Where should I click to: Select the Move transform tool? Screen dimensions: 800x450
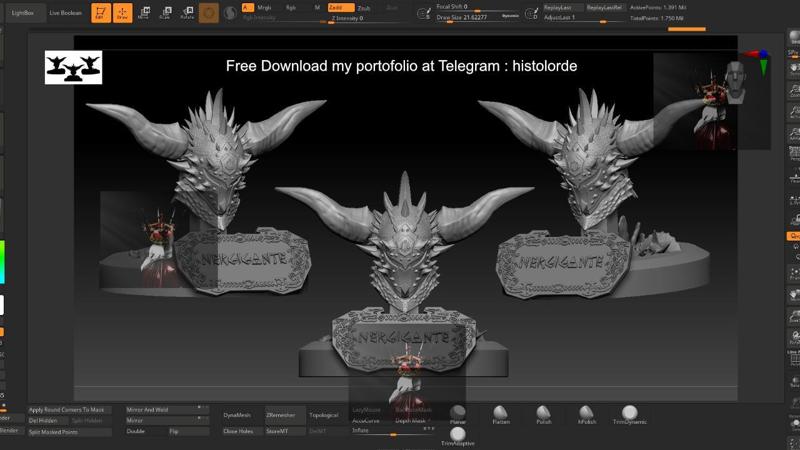144,13
